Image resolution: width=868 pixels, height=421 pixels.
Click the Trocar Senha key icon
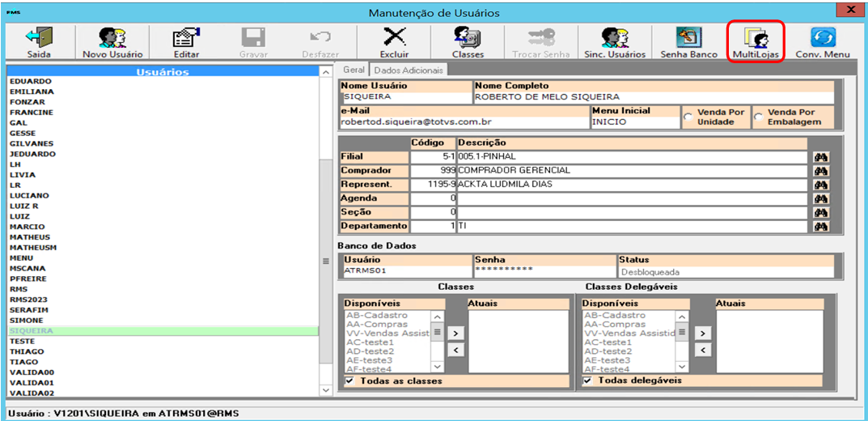point(541,38)
